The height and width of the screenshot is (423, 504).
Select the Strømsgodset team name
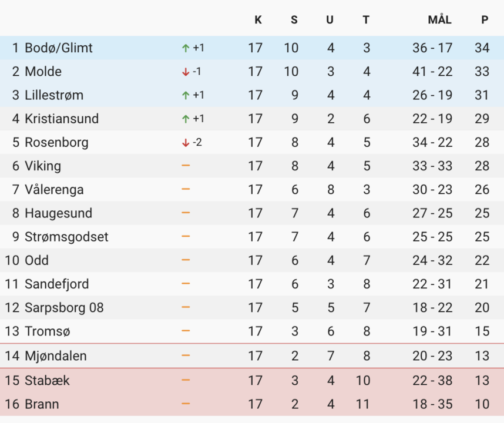(x=66, y=237)
